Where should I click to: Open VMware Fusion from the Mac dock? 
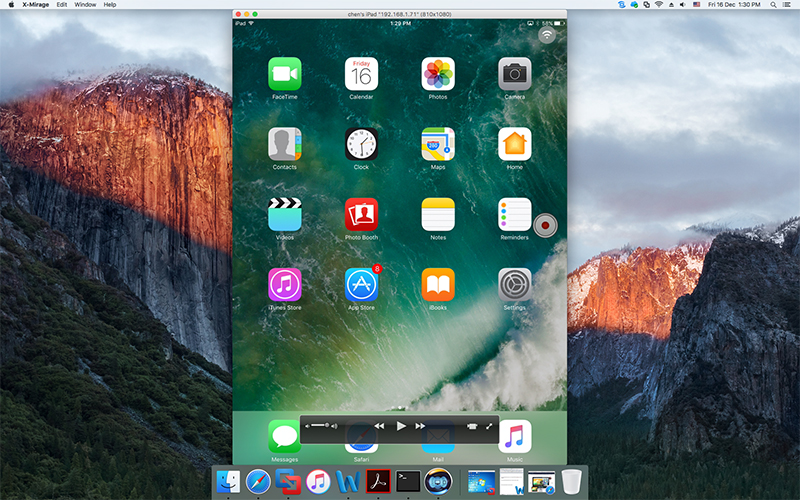tap(288, 482)
